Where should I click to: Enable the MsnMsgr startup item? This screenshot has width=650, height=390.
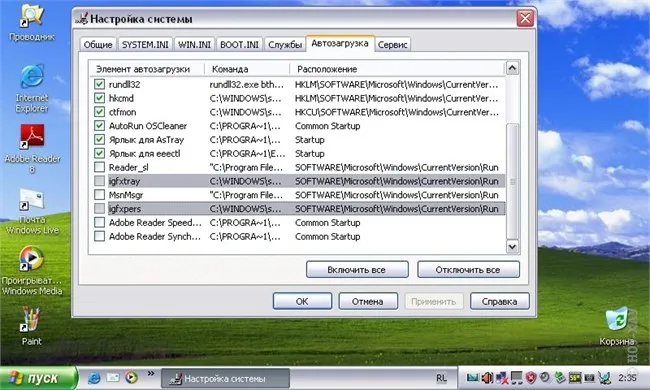99,194
